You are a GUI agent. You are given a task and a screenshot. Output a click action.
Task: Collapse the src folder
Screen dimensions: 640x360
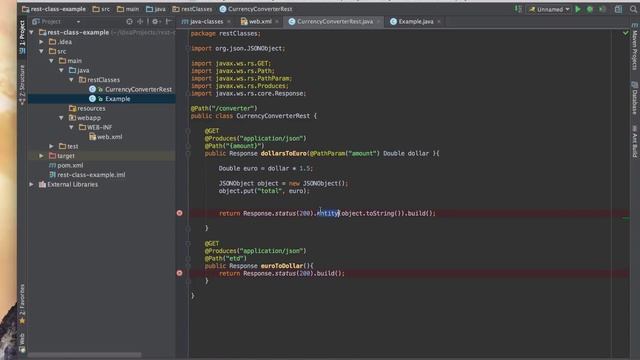pyautogui.click(x=42, y=51)
